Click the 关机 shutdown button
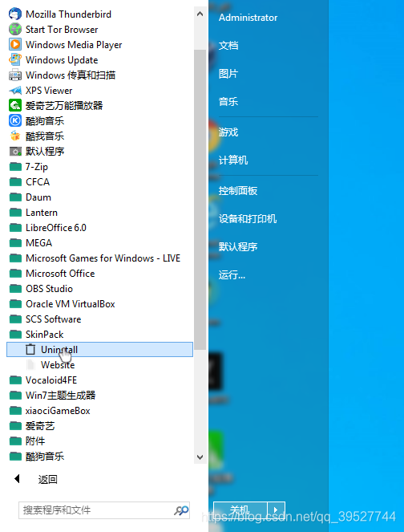The height and width of the screenshot is (532, 404). (240, 510)
